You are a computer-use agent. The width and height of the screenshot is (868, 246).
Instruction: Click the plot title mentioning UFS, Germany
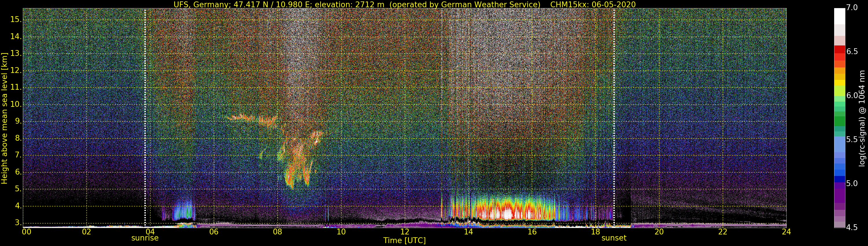(404, 4)
